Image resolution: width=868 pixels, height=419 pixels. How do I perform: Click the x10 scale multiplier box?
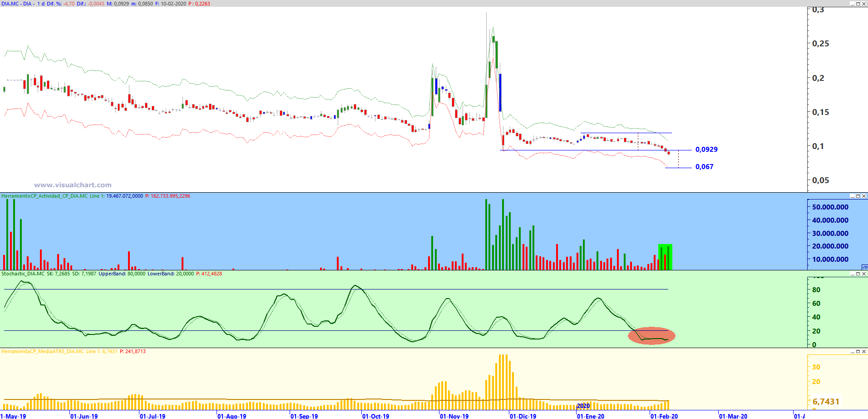pos(864,267)
